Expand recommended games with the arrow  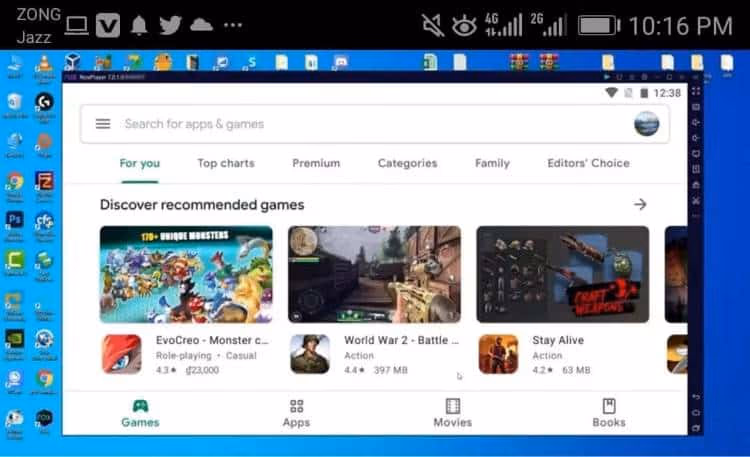[x=640, y=204]
